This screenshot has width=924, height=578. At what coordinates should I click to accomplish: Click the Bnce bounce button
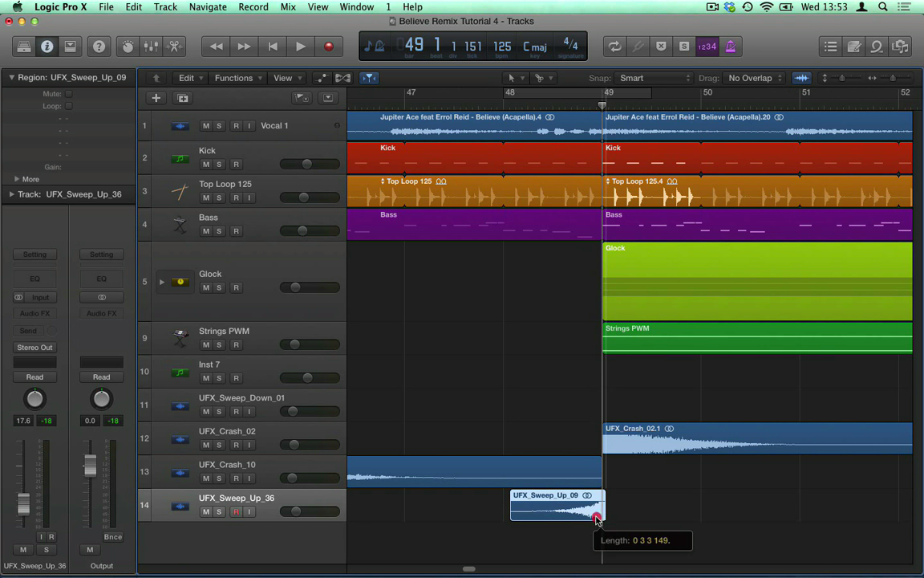[112, 537]
